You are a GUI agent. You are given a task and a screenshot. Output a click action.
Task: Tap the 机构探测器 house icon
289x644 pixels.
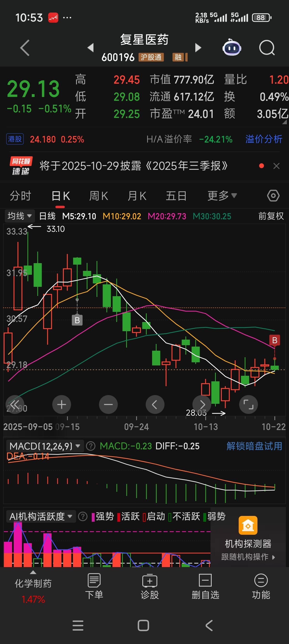click(248, 525)
